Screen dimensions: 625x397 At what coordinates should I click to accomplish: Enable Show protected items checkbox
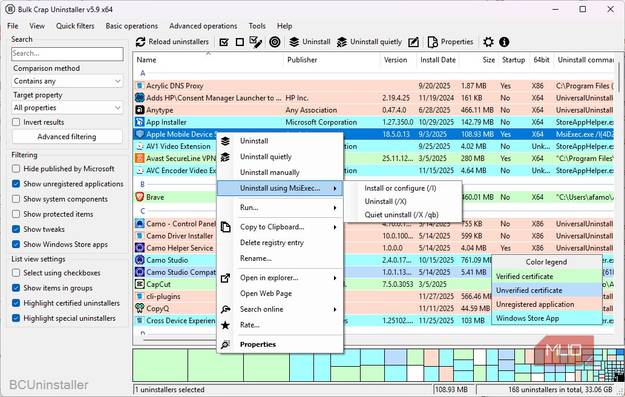tap(16, 214)
